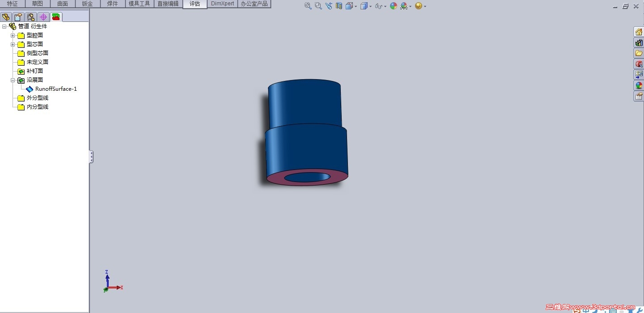The height and width of the screenshot is (313, 644).
Task: Click the 补钉面 folder icon
Action: tap(21, 71)
